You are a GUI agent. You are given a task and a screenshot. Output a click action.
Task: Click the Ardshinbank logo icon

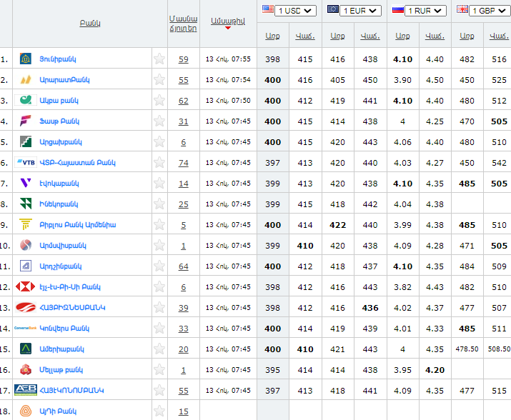tap(26, 266)
